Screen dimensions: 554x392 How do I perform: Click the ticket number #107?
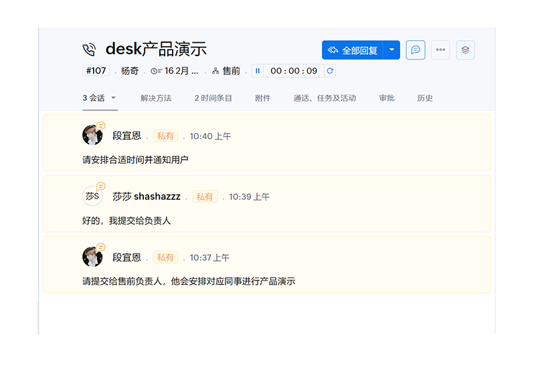coord(96,71)
